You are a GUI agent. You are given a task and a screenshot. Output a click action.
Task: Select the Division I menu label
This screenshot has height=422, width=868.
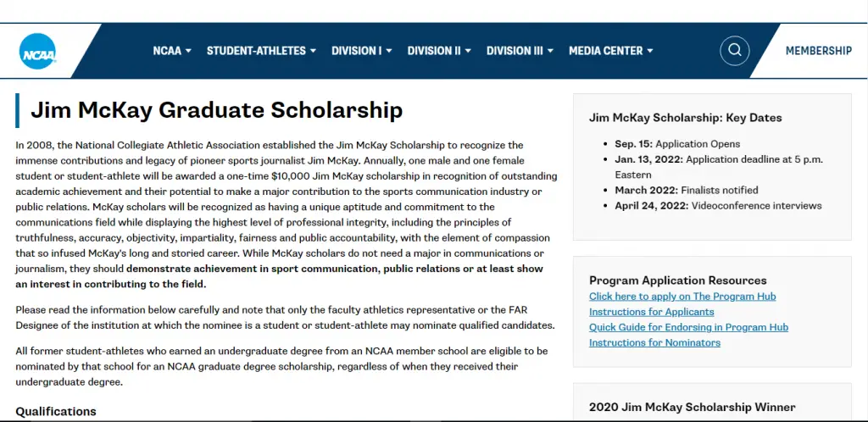356,51
